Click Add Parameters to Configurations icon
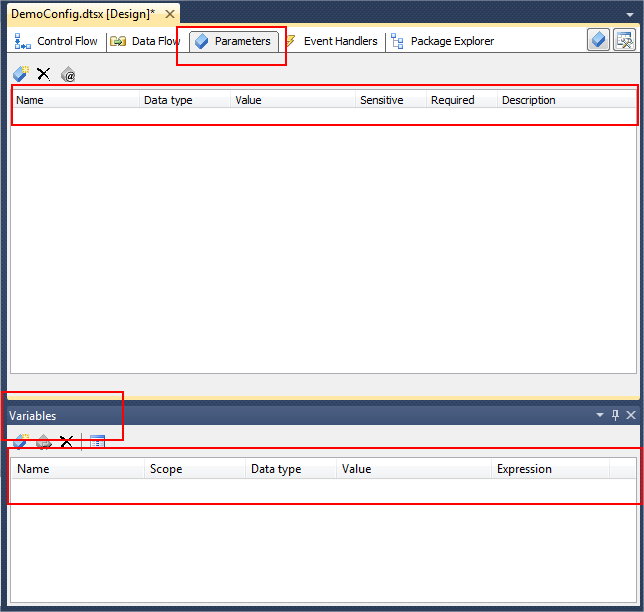Viewport: 644px width, 612px height. coord(68,75)
